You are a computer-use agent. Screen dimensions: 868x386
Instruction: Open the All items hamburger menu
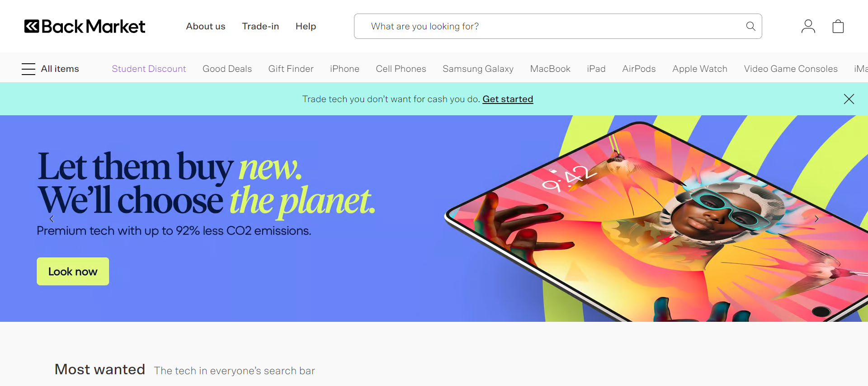point(50,69)
